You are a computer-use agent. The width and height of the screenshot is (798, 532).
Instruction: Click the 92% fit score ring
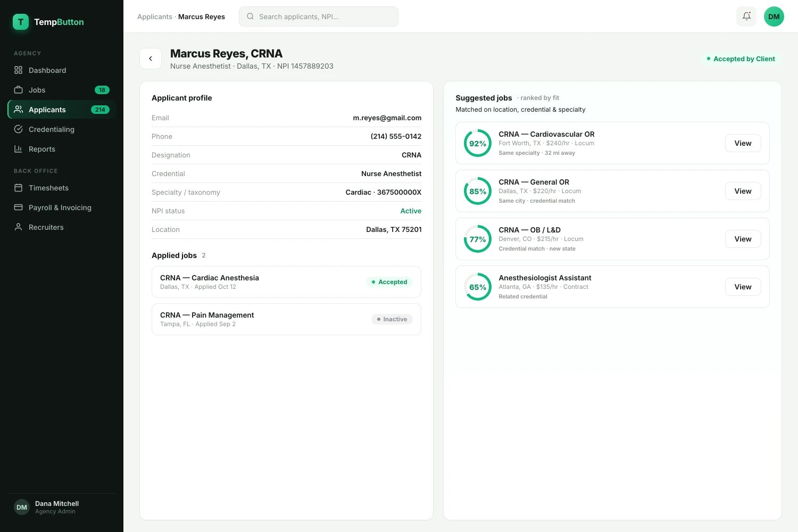point(478,143)
